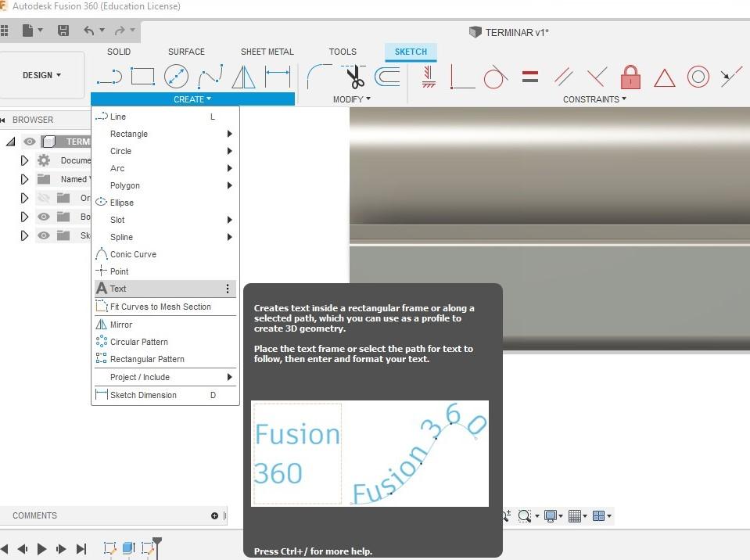The image size is (750, 560).
Task: Save the document with the floppy icon
Action: [63, 31]
